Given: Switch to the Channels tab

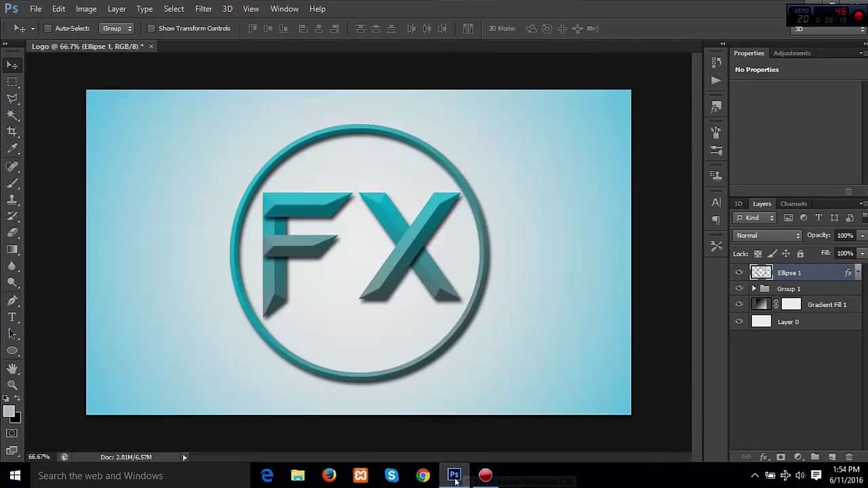Looking at the screenshot, I should pyautogui.click(x=793, y=203).
